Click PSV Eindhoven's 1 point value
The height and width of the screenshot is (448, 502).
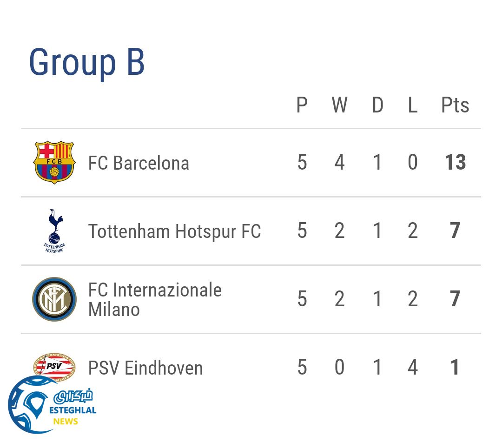coord(455,368)
